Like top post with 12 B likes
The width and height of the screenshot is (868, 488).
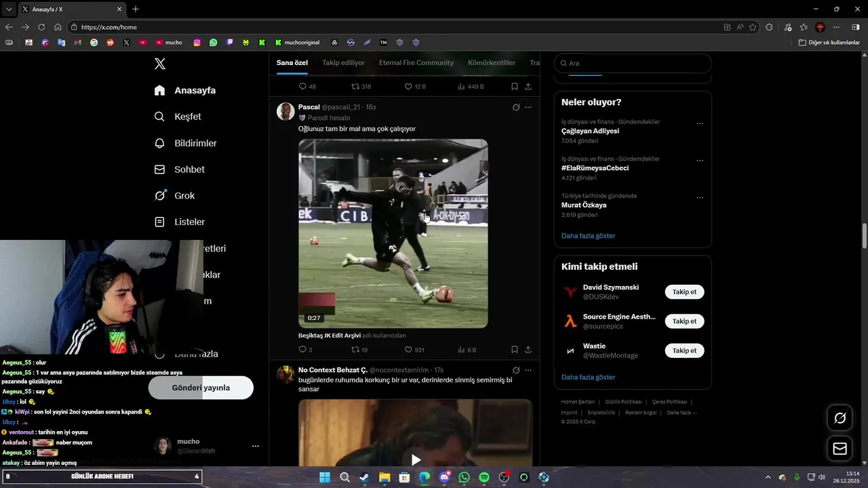(x=415, y=87)
